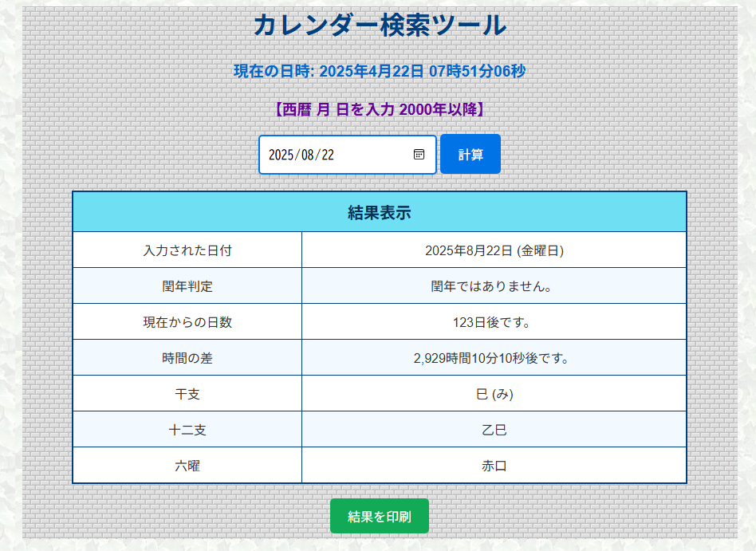This screenshot has width=756, height=551.
Task: Click the カレンダー検索ツール page title
Action: (380, 26)
